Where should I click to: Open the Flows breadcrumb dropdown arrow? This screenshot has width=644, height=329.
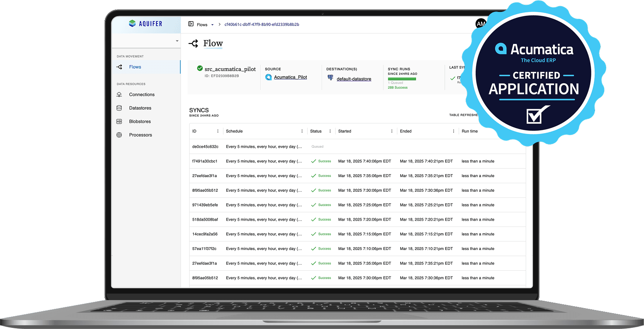point(212,25)
